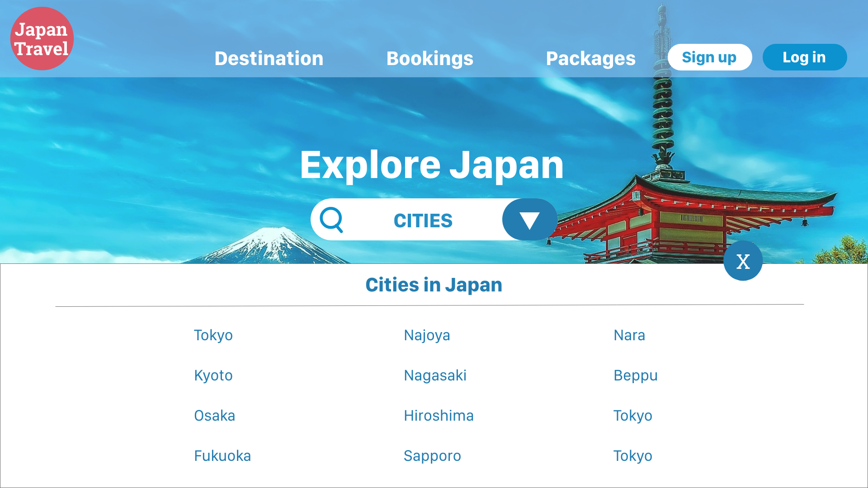The image size is (868, 488).
Task: Close the cities panel with the X button
Action: point(743,261)
